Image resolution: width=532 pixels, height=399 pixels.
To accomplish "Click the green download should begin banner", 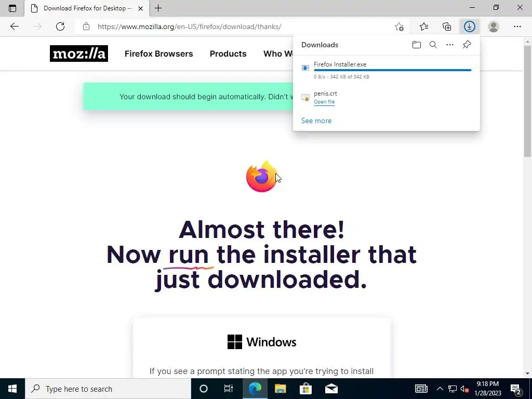I will 188,97.
